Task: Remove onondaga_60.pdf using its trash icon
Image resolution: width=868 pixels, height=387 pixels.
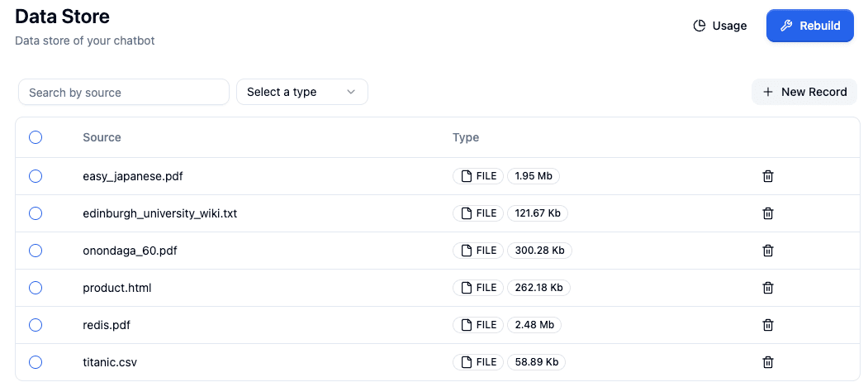Action: pyautogui.click(x=767, y=251)
